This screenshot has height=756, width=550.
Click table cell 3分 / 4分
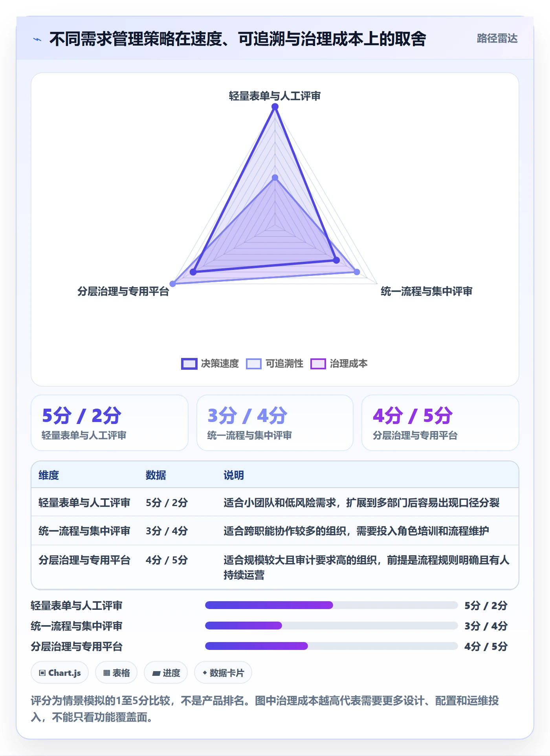coord(167,531)
